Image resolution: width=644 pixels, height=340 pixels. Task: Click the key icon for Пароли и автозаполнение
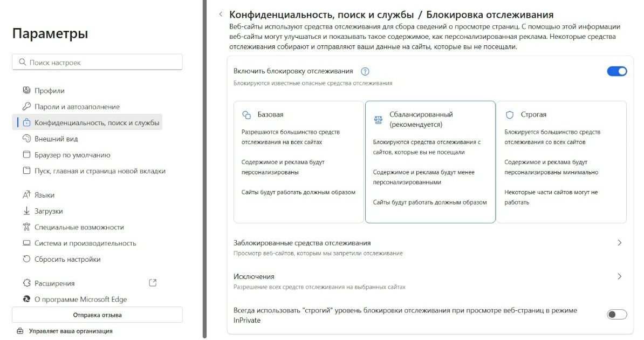26,106
